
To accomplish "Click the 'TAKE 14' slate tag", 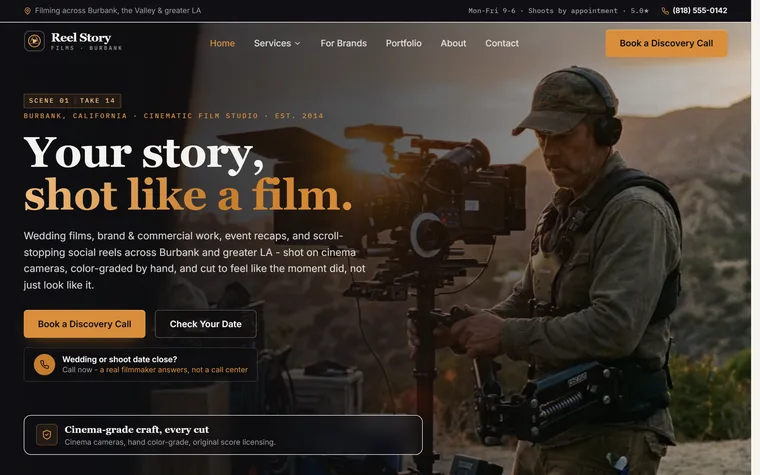I will (97, 100).
